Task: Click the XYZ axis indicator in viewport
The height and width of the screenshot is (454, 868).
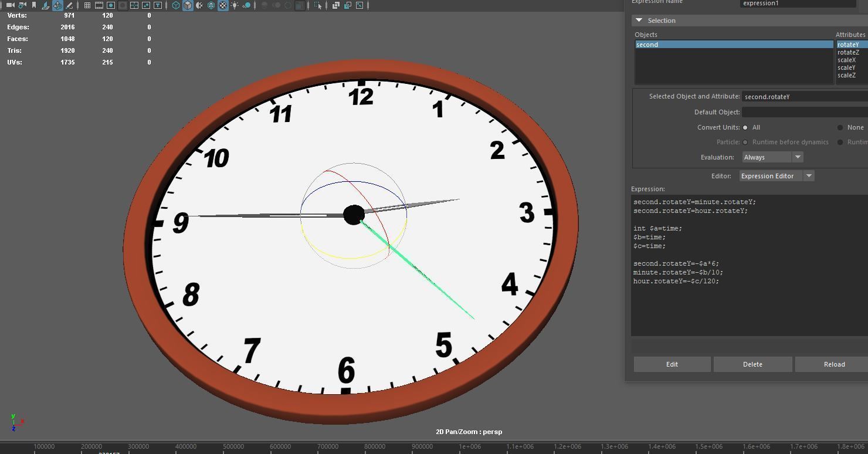Action: coord(16,422)
